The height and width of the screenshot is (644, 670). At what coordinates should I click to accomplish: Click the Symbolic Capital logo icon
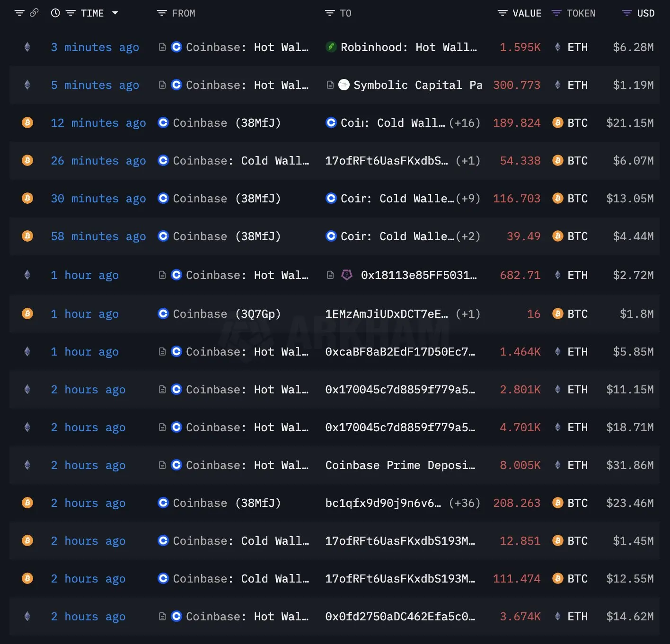click(x=344, y=85)
